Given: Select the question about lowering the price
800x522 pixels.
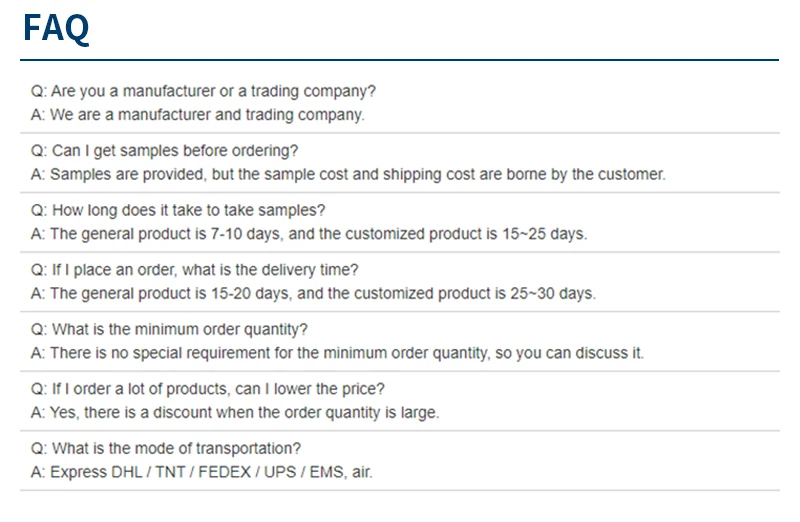Looking at the screenshot, I should pos(207,389).
